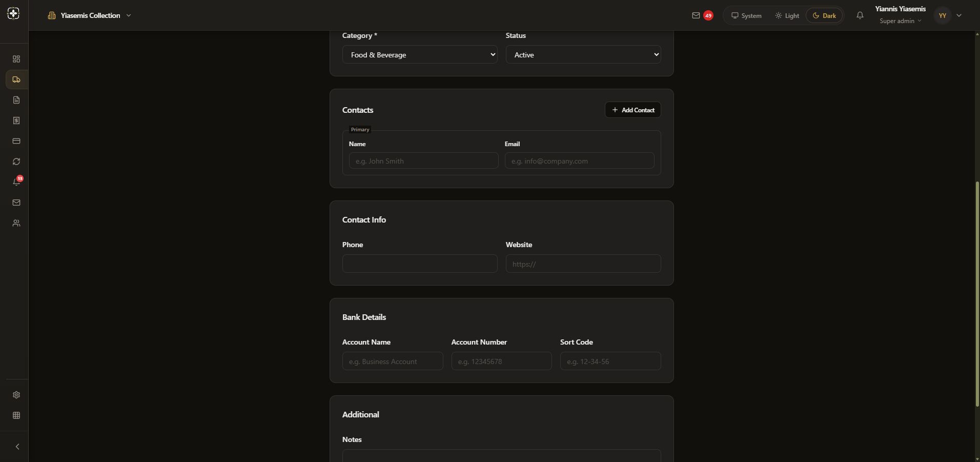
Task: Click the YY user avatar
Action: point(942,15)
